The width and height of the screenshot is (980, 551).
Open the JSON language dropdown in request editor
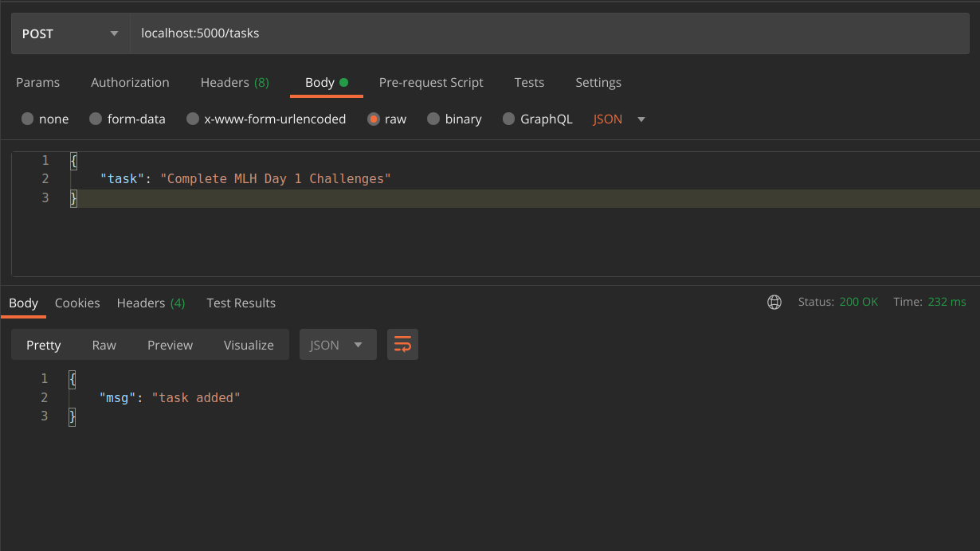point(619,119)
